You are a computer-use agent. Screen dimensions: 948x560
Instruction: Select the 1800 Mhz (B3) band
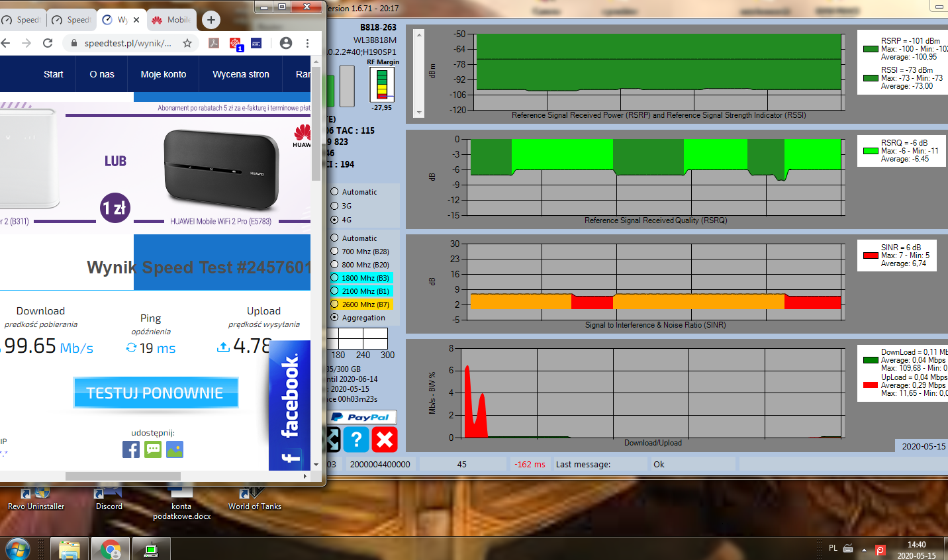(x=335, y=278)
